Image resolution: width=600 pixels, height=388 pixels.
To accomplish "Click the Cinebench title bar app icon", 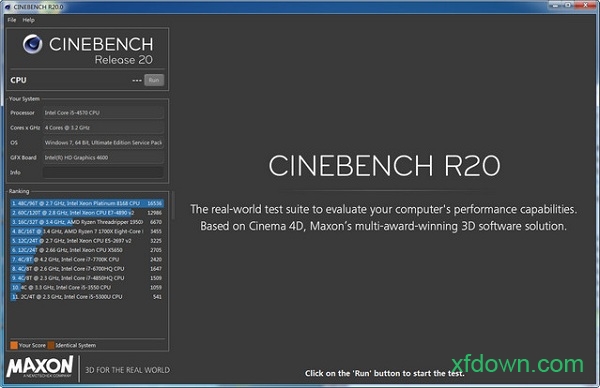I will [8, 7].
